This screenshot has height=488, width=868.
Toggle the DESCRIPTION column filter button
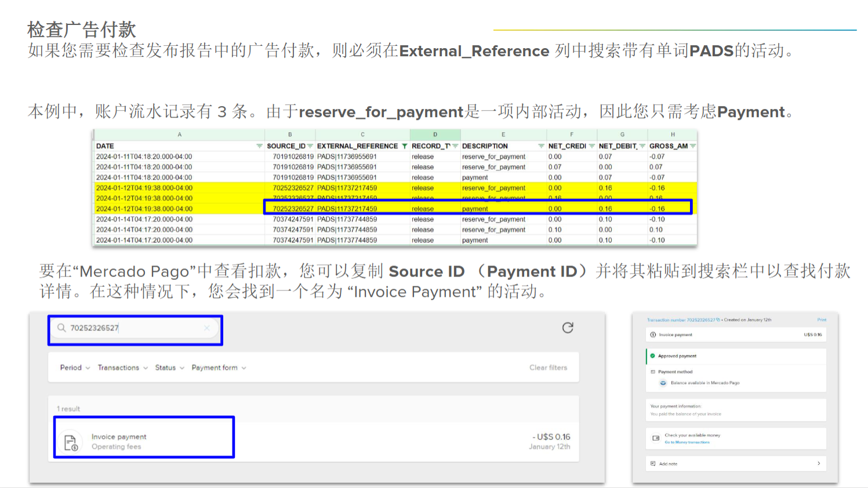click(x=541, y=146)
